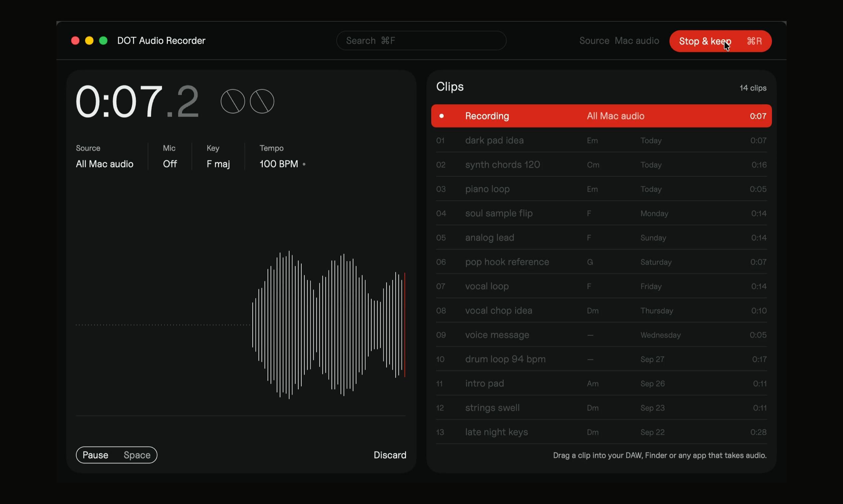Click the tempo pulse dot beside 100 BPM

click(304, 164)
